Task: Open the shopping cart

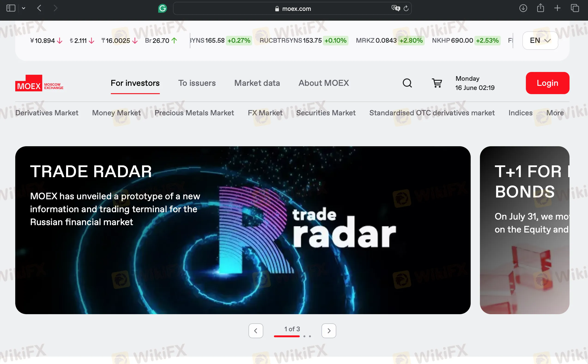Action: tap(437, 83)
